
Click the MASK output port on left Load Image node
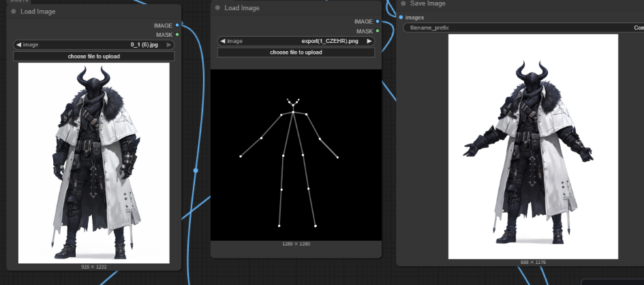(x=177, y=33)
